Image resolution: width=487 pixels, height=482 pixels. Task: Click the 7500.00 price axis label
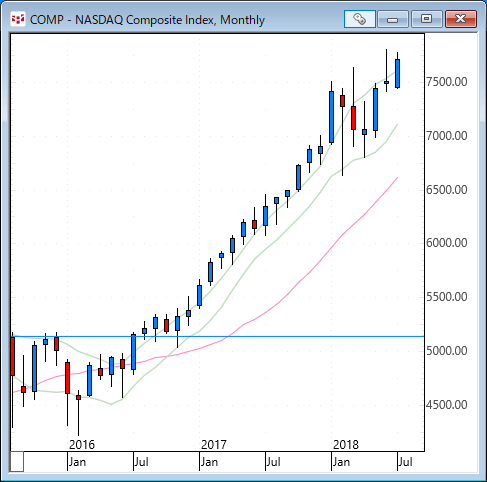pos(447,82)
